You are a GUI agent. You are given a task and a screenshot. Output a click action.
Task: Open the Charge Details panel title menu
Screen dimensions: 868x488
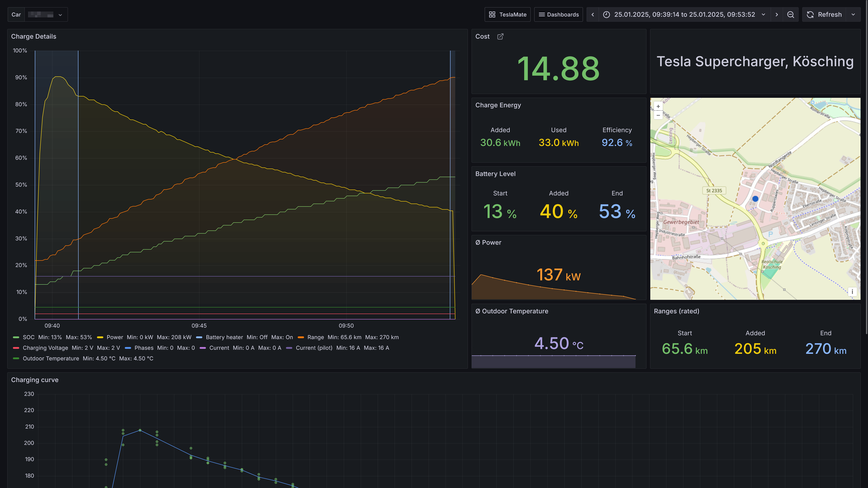pyautogui.click(x=34, y=36)
